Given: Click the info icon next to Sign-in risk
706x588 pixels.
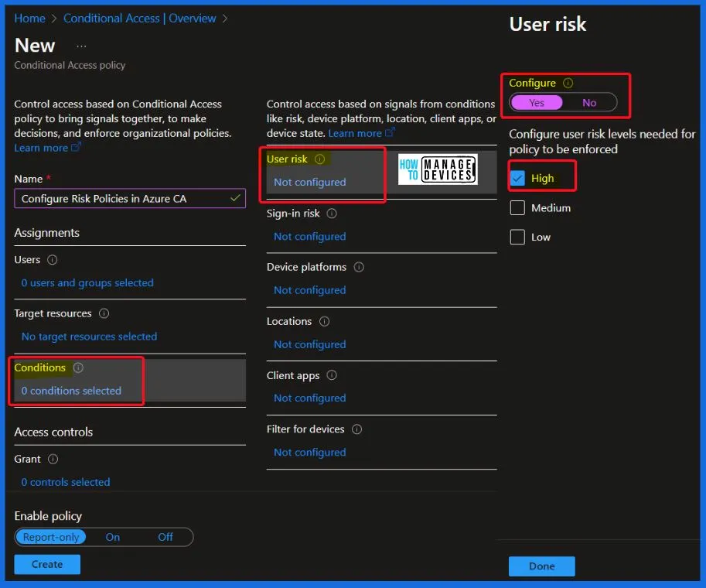Looking at the screenshot, I should [332, 214].
